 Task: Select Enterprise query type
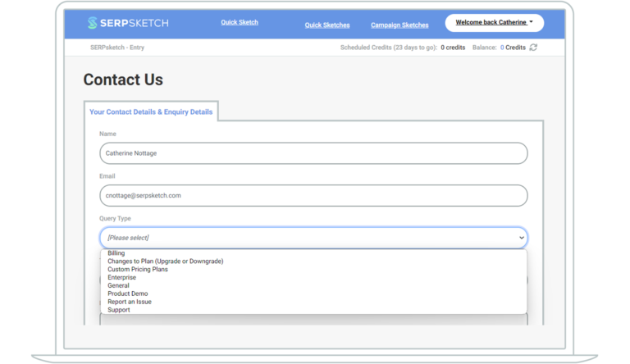click(x=313, y=278)
